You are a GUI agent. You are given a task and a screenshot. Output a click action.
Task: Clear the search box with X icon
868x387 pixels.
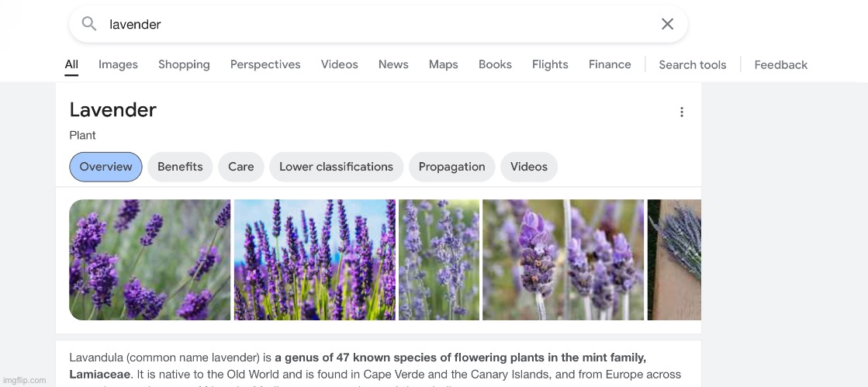[x=667, y=24]
